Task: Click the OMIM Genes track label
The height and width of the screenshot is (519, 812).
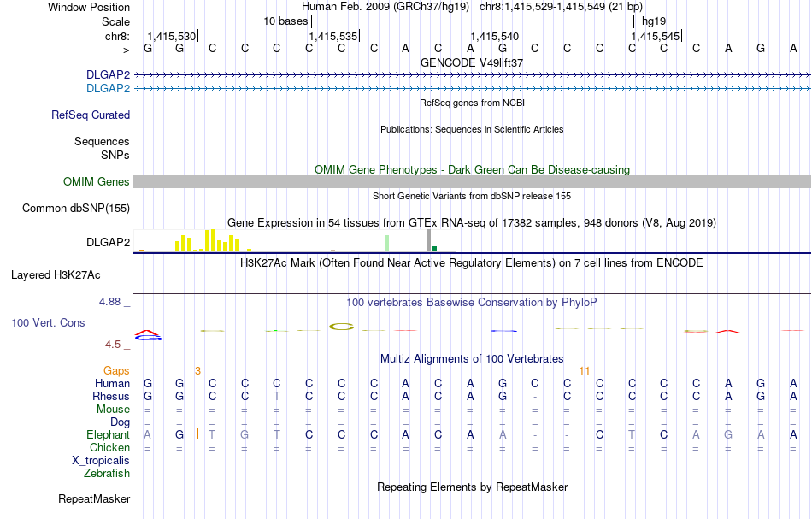Action: point(96,182)
